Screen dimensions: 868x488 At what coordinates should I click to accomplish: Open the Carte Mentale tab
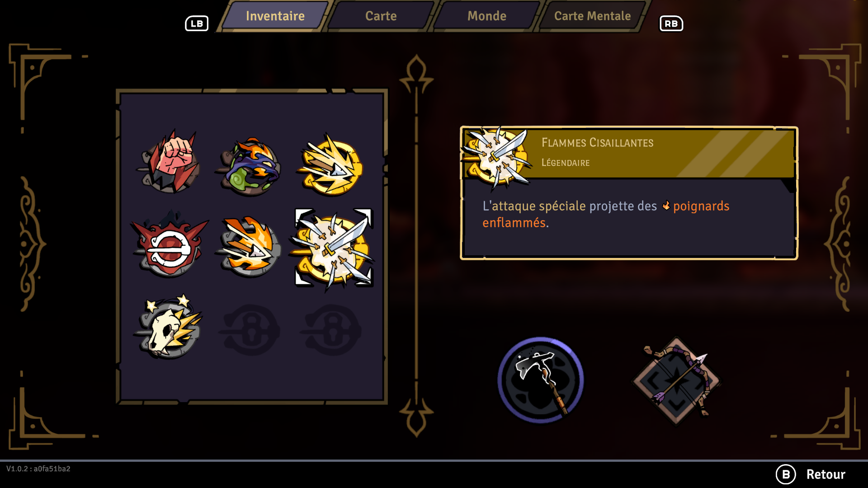coord(592,16)
